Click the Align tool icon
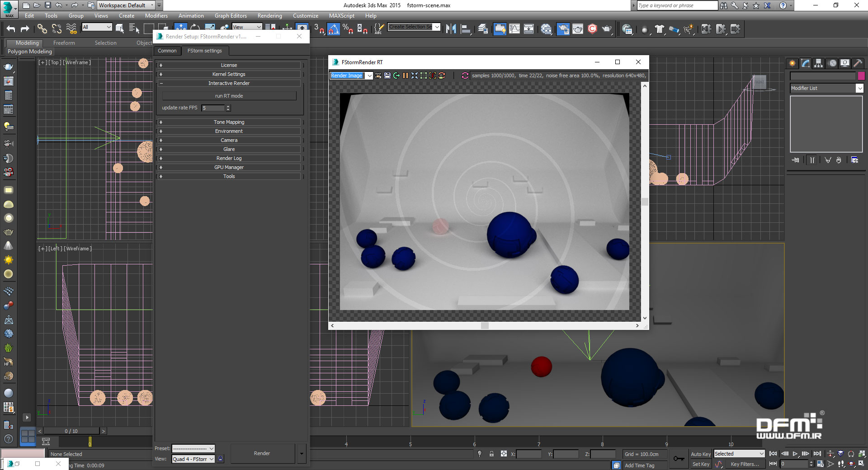The height and width of the screenshot is (470, 868). pos(466,29)
